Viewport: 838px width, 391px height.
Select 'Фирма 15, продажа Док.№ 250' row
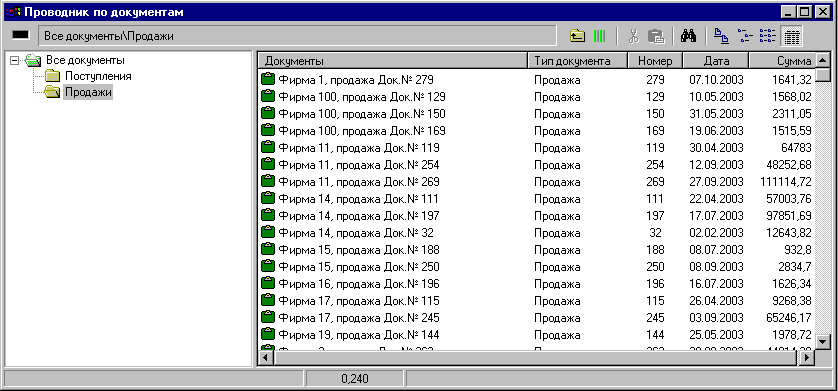537,267
